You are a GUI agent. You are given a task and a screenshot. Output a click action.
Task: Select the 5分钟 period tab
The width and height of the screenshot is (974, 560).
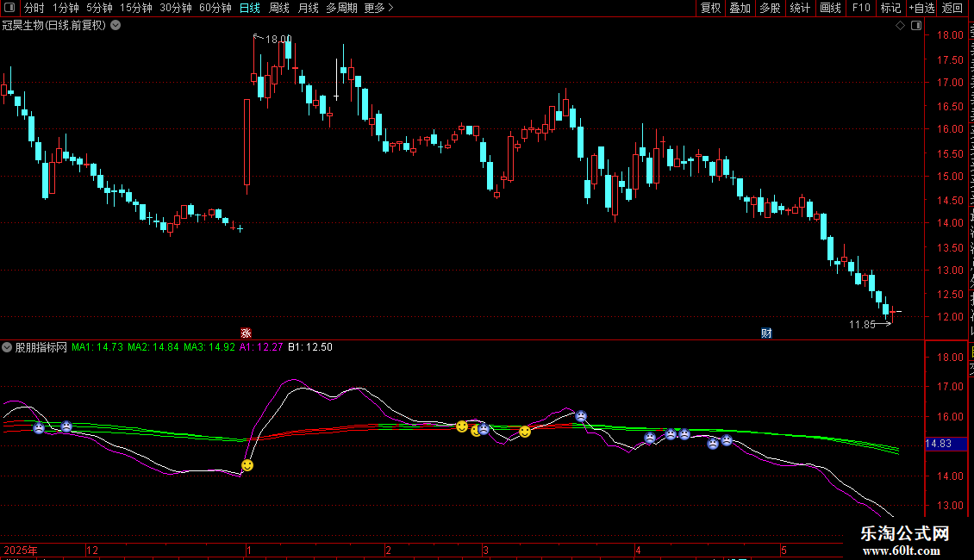(99, 8)
